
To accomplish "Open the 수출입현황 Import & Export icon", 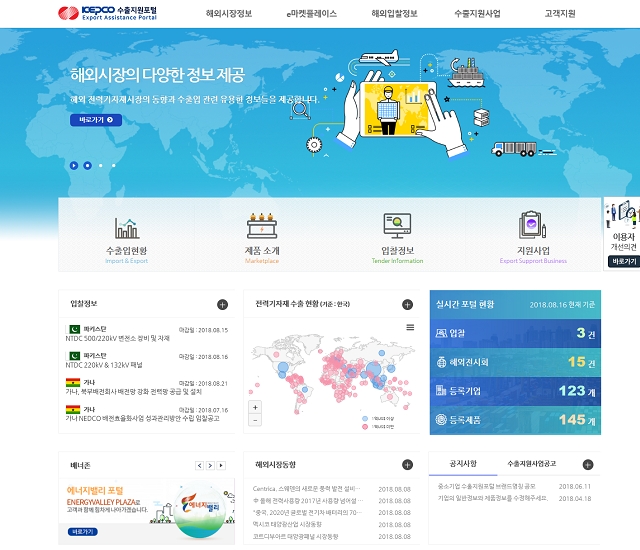I will pos(126,238).
